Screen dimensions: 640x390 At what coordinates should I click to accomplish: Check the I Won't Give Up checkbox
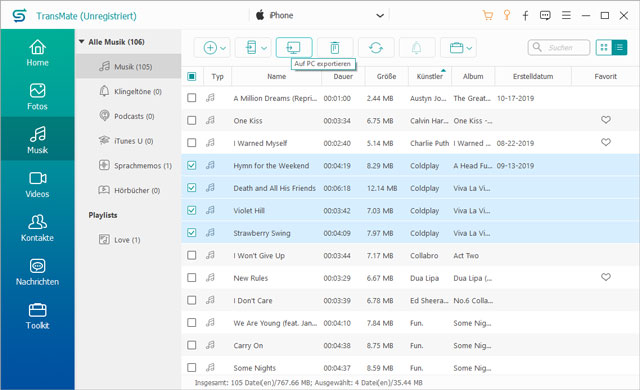(191, 255)
